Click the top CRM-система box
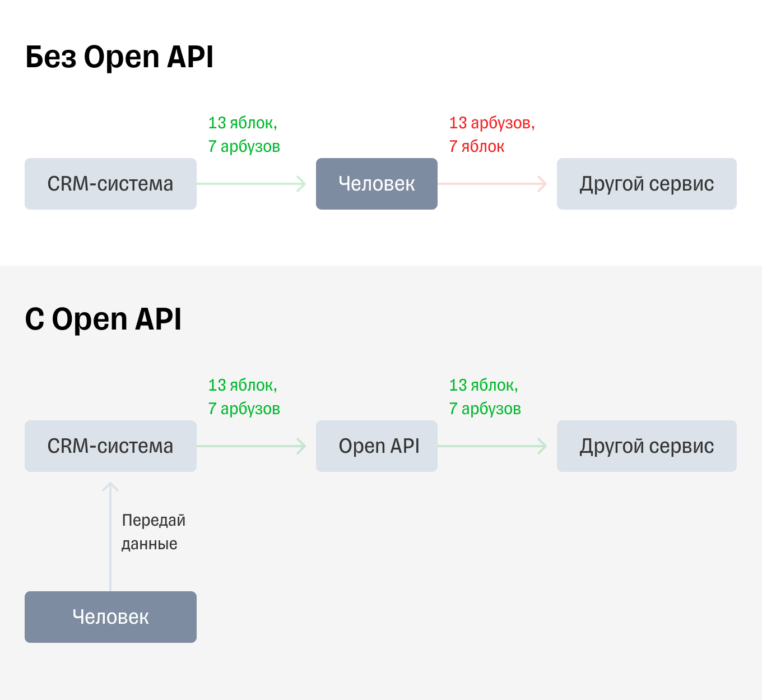Screen dimensions: 762x700 (110, 184)
